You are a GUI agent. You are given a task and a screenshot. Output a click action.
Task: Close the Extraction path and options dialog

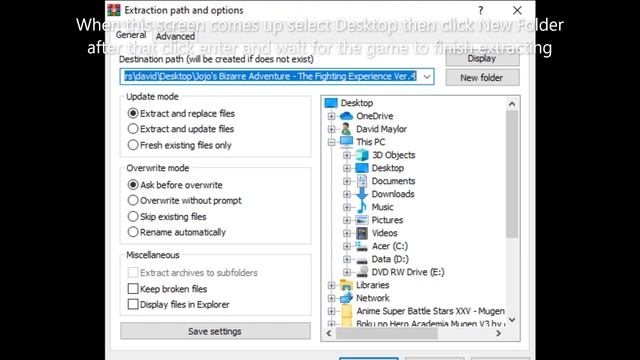tap(517, 10)
